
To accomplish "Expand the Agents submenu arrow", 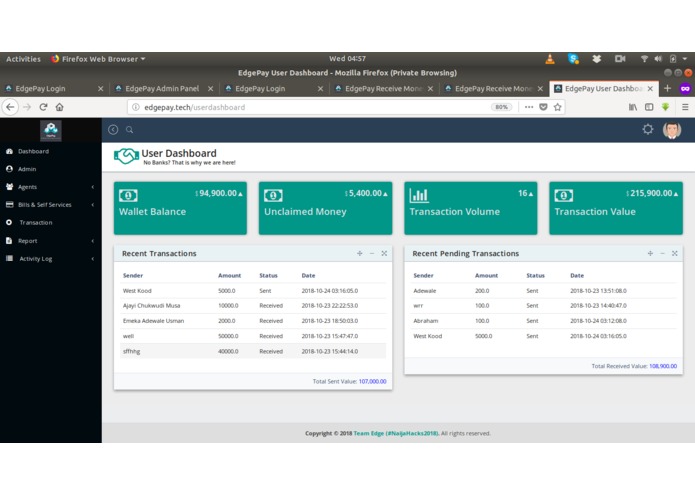I will click(x=93, y=187).
